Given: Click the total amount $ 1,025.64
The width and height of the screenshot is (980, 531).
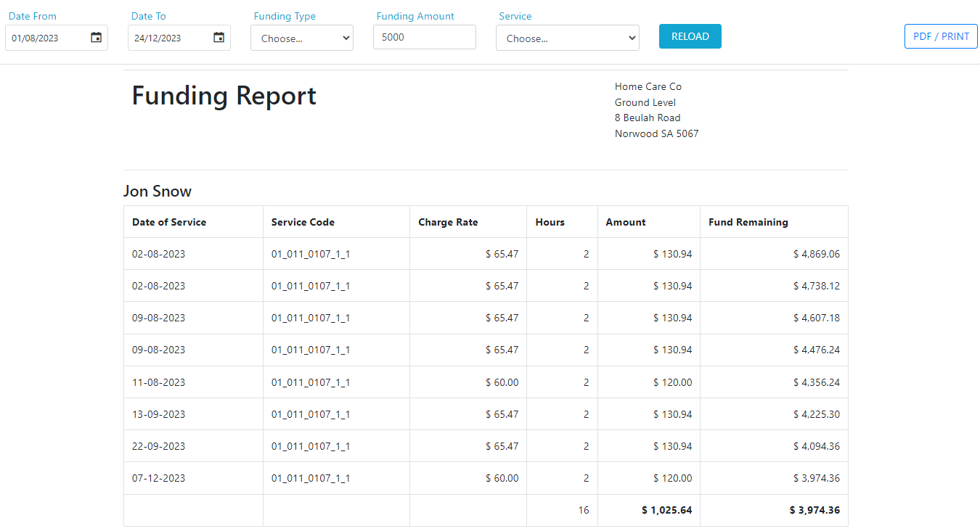Looking at the screenshot, I should tap(667, 510).
